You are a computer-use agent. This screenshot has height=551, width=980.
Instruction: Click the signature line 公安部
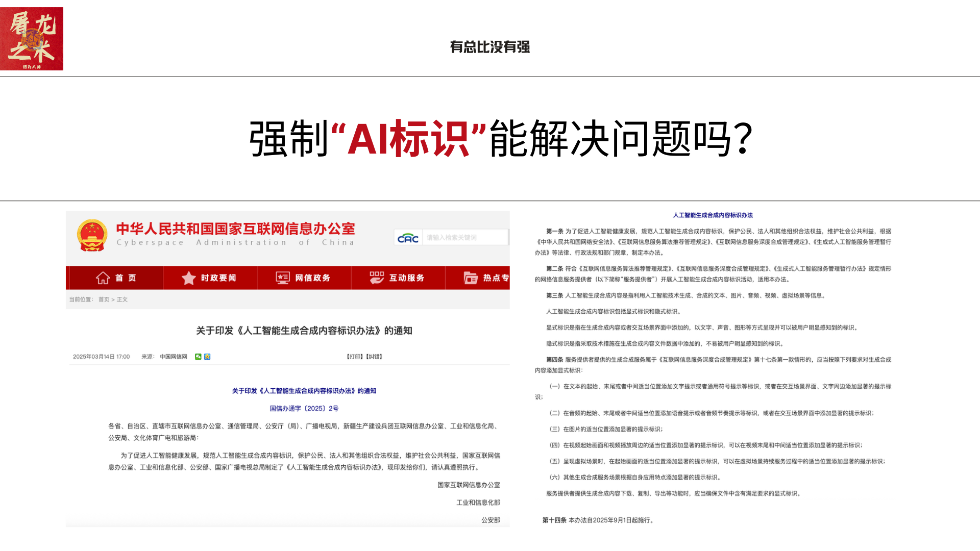[x=491, y=520]
